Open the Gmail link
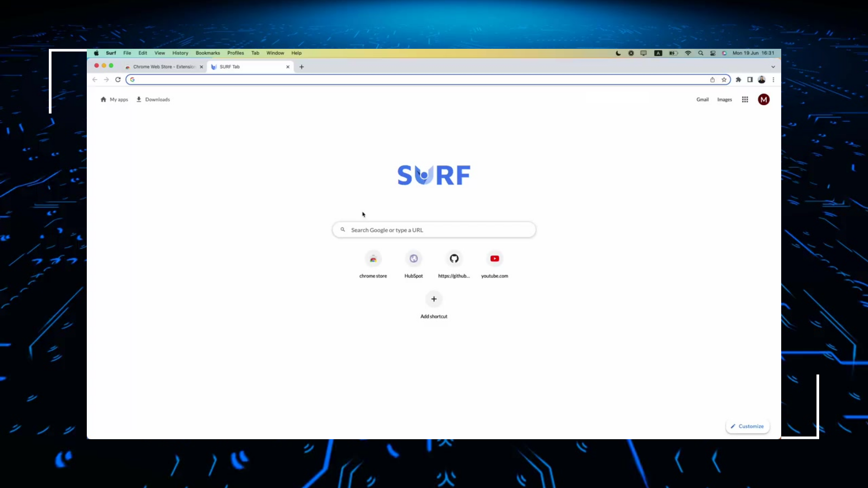This screenshot has height=488, width=868. coord(703,99)
